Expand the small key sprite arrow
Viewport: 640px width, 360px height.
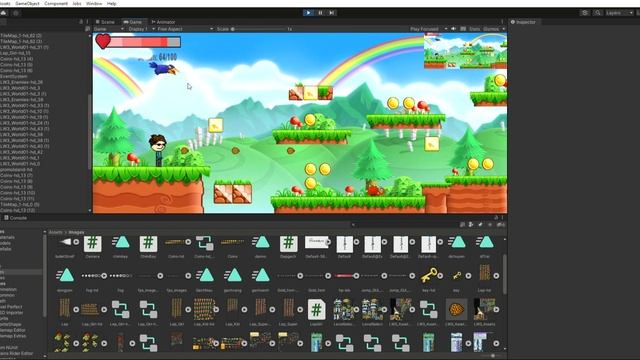point(468,276)
